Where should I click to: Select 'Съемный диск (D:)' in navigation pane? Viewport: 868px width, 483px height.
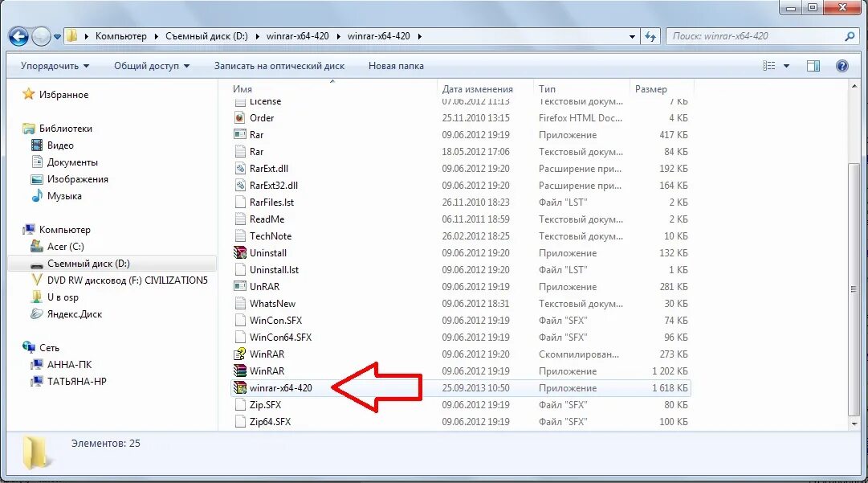(x=88, y=264)
